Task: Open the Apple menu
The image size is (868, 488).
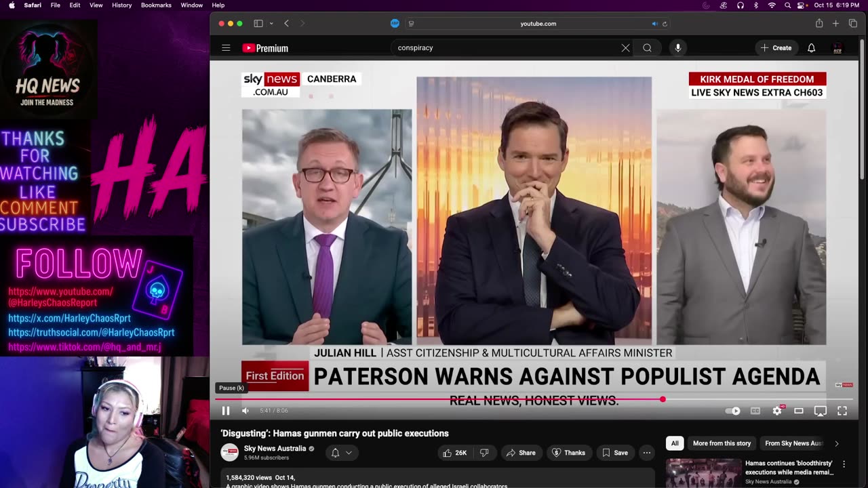Action: 12,5
